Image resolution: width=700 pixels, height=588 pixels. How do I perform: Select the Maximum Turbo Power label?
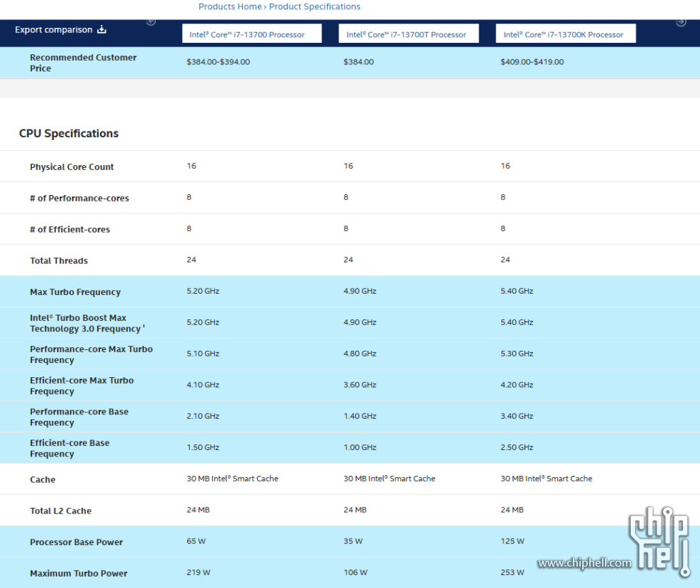click(x=79, y=573)
